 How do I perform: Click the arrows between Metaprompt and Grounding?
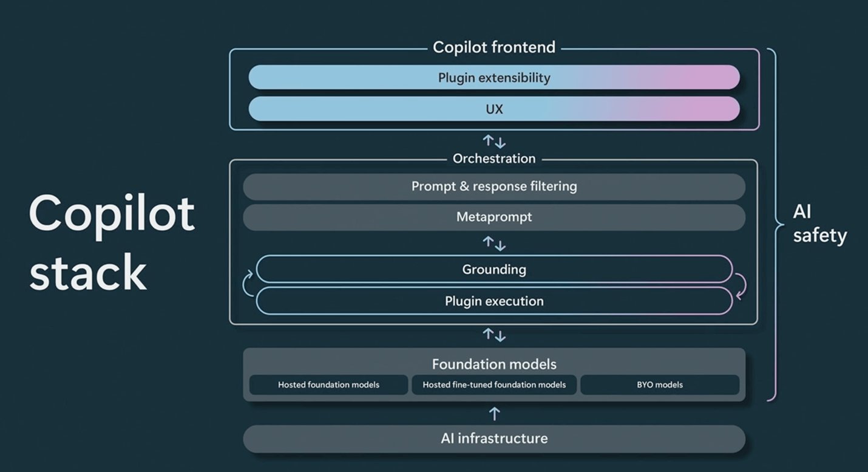[494, 244]
